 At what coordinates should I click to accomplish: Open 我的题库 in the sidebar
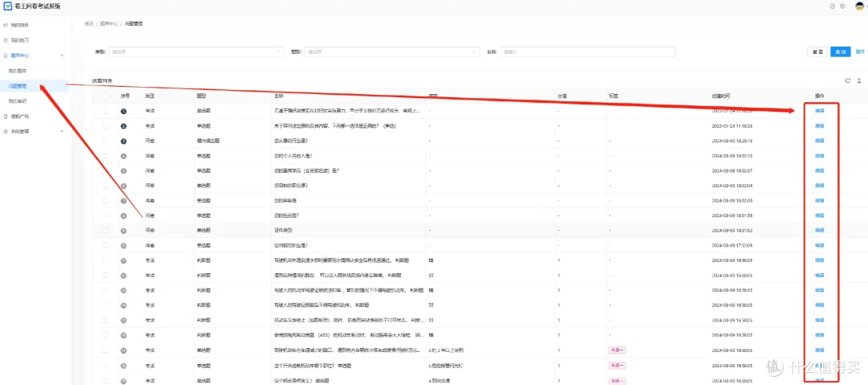17,71
